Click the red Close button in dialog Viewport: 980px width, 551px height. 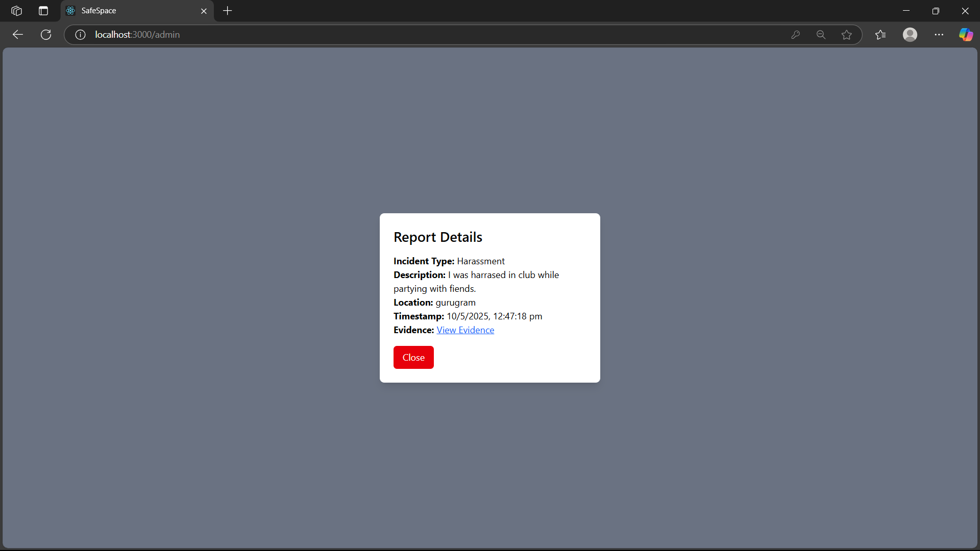[413, 357]
